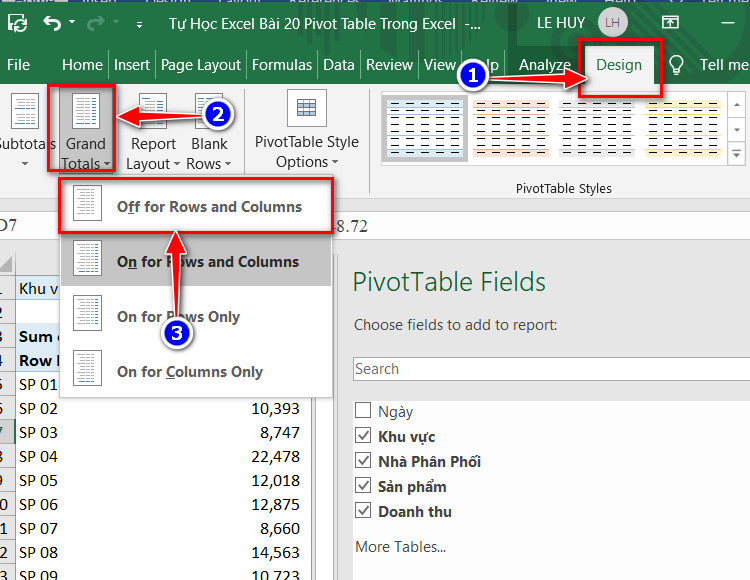Choose On for Columns Only
The image size is (750, 580).
tap(196, 372)
